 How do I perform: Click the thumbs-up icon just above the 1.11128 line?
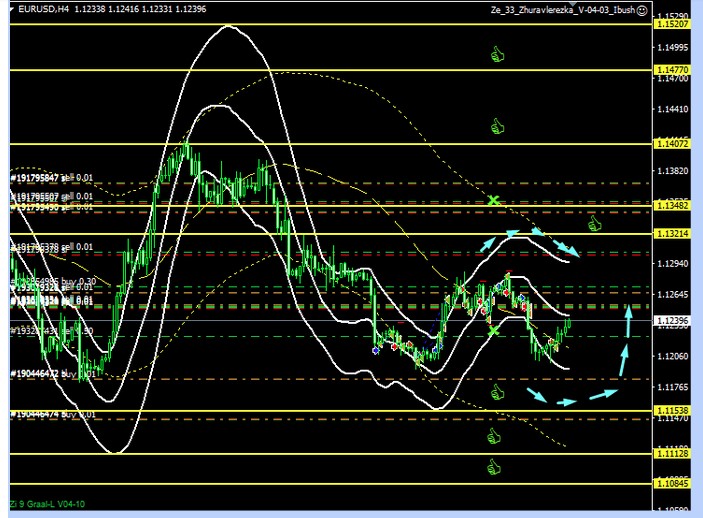point(493,436)
